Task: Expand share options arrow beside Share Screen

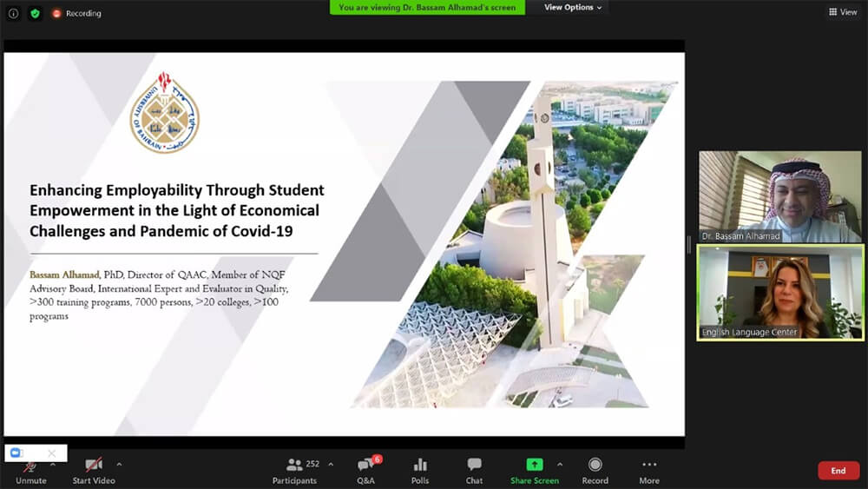Action: coord(560,464)
